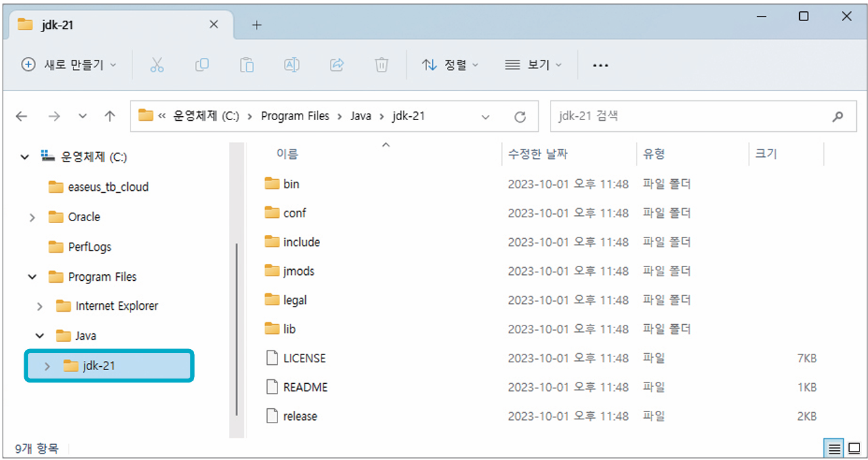Click the Copy icon in toolbar
The image size is (868, 460).
tap(202, 64)
